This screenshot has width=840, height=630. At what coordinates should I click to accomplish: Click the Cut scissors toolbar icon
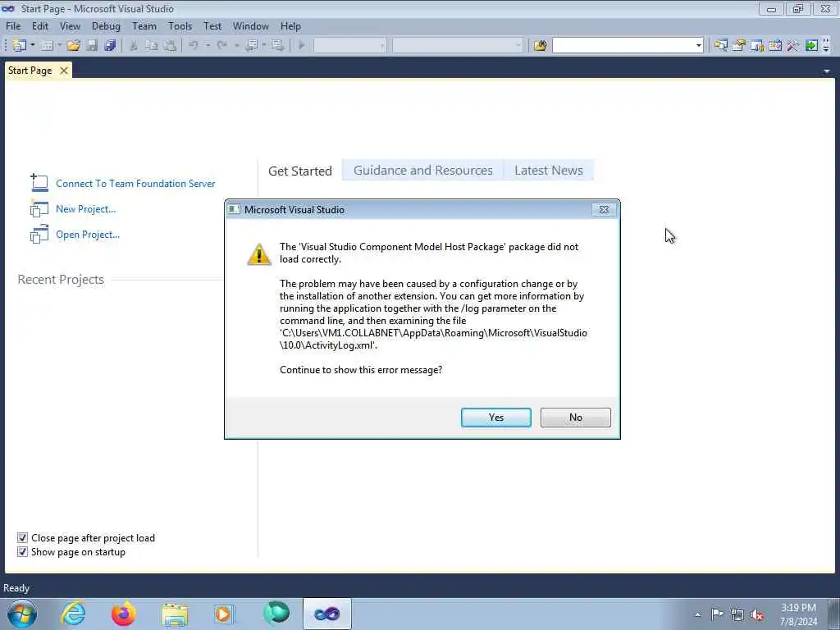(134, 46)
